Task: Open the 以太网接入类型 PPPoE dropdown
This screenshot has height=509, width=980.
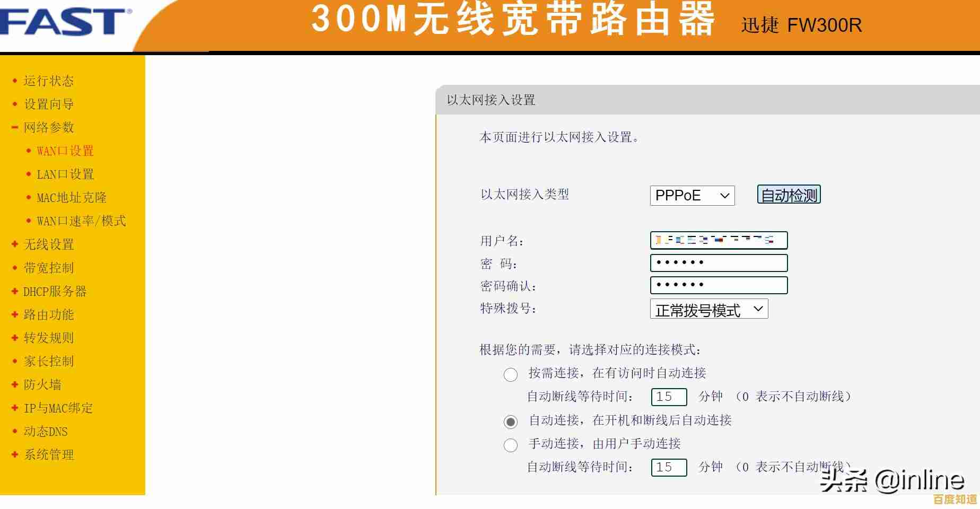Action: coord(692,196)
